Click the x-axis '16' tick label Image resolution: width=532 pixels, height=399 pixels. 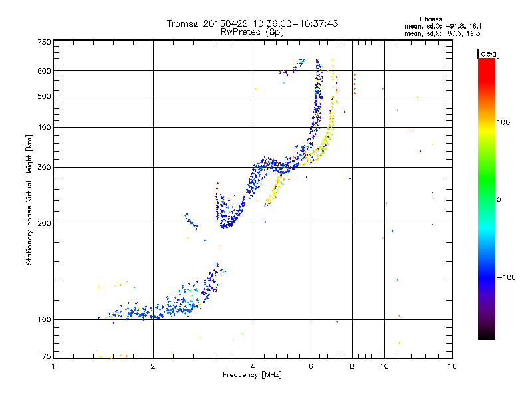(452, 366)
